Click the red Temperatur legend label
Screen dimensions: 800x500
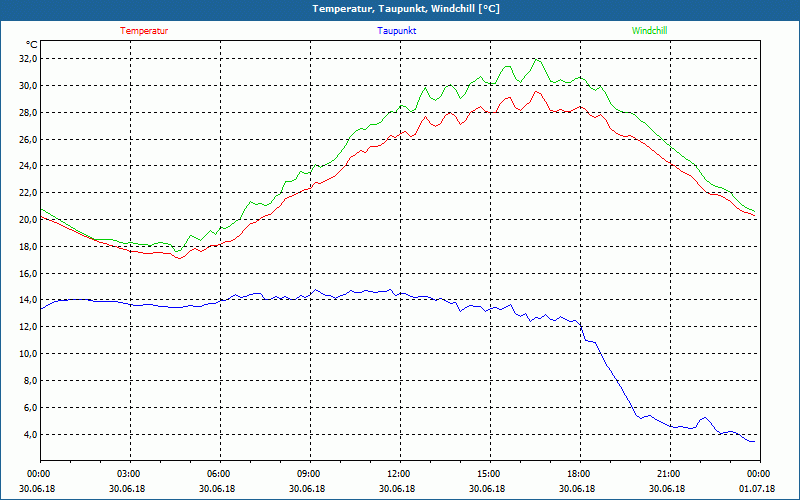pos(144,31)
